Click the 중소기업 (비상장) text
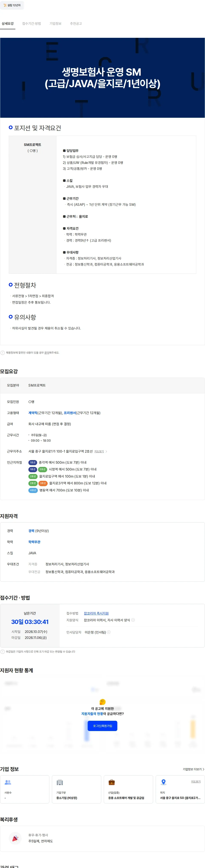This screenshot has width=205, height=868. (x=67, y=798)
